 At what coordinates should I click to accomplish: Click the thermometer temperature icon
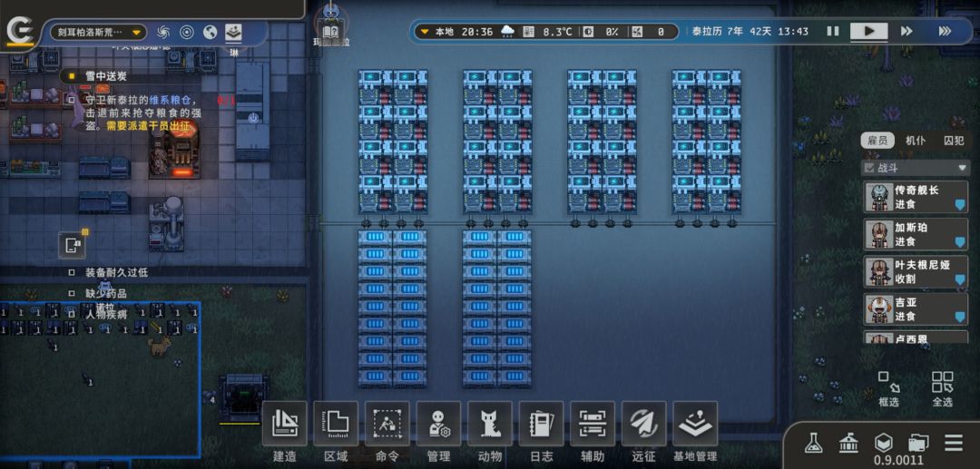[x=529, y=31]
